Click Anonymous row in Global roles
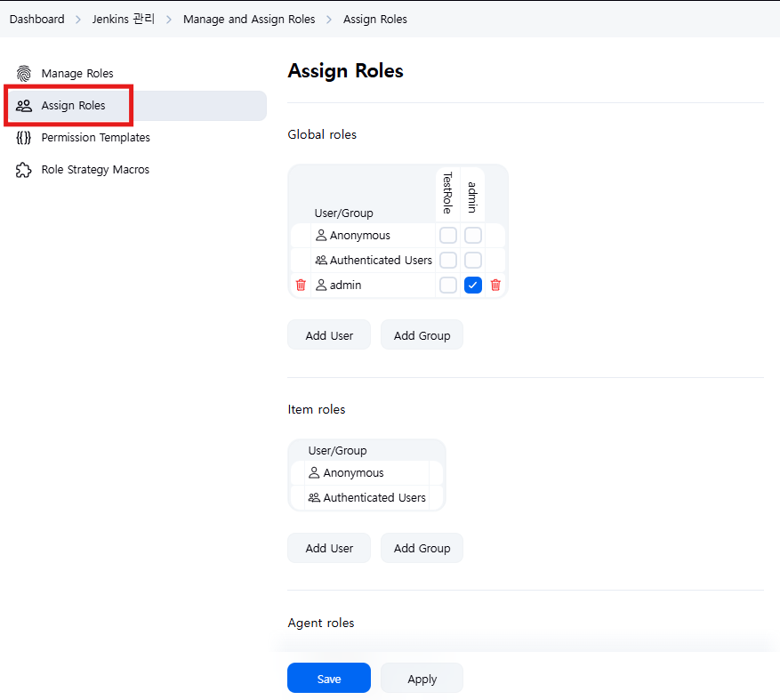 click(x=398, y=236)
